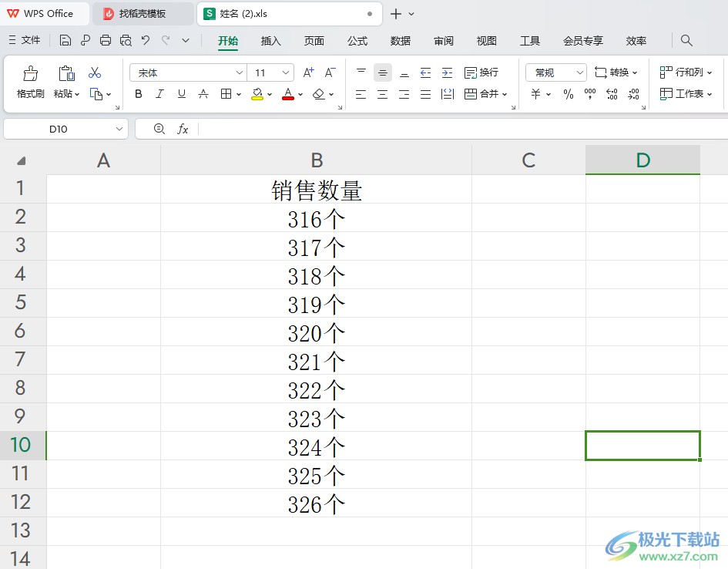This screenshot has height=569, width=728.
Task: Open the 公式 ribbon tab
Action: coord(357,41)
